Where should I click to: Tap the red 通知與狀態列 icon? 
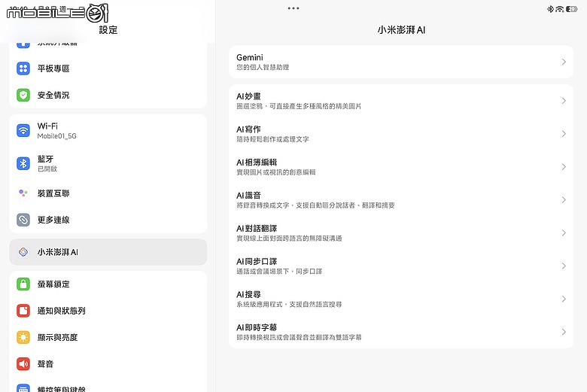[23, 311]
